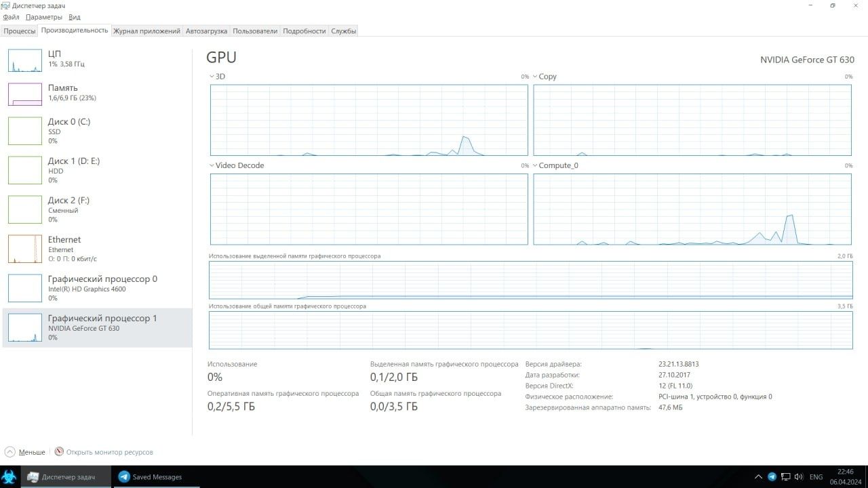Click the 3D usage graph area
Viewport: 868px width, 488px height.
tap(369, 120)
